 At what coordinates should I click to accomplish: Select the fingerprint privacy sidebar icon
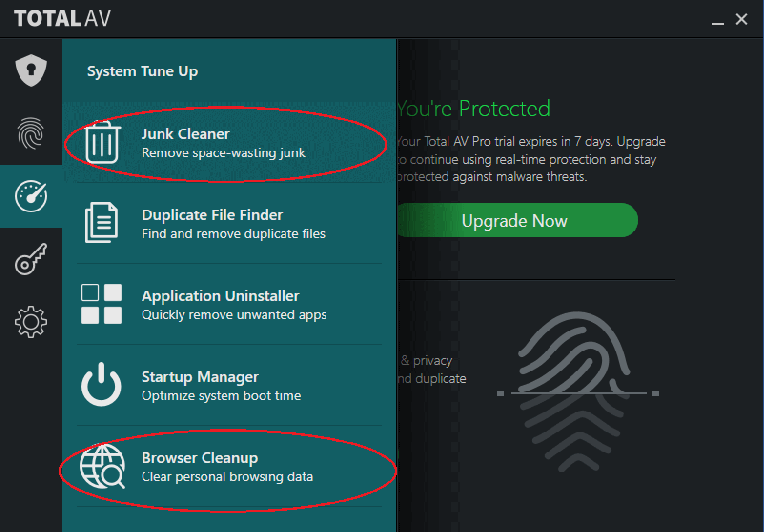31,133
